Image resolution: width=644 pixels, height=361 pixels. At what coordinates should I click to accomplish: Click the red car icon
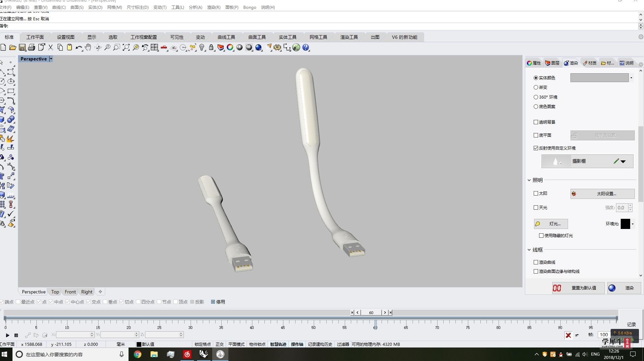coord(164,48)
